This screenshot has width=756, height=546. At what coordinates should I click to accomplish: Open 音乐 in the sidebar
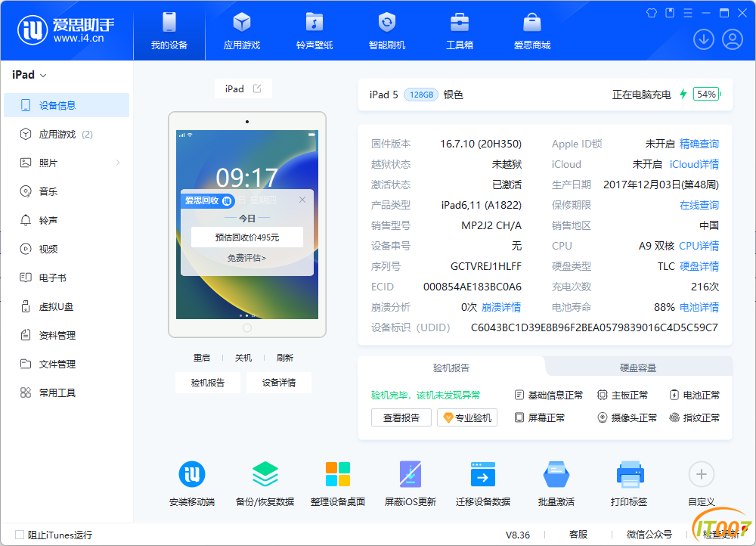(67, 191)
